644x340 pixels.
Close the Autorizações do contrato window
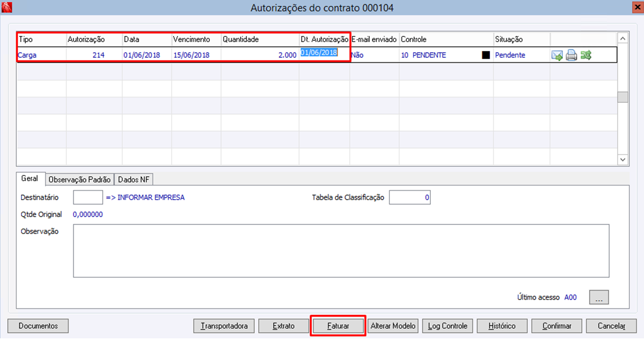(x=637, y=7)
